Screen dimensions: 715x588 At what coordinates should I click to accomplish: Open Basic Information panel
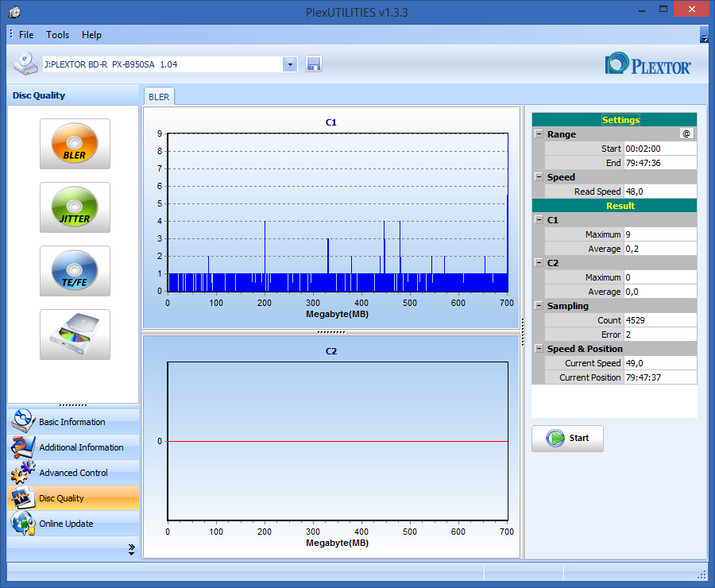tap(73, 421)
